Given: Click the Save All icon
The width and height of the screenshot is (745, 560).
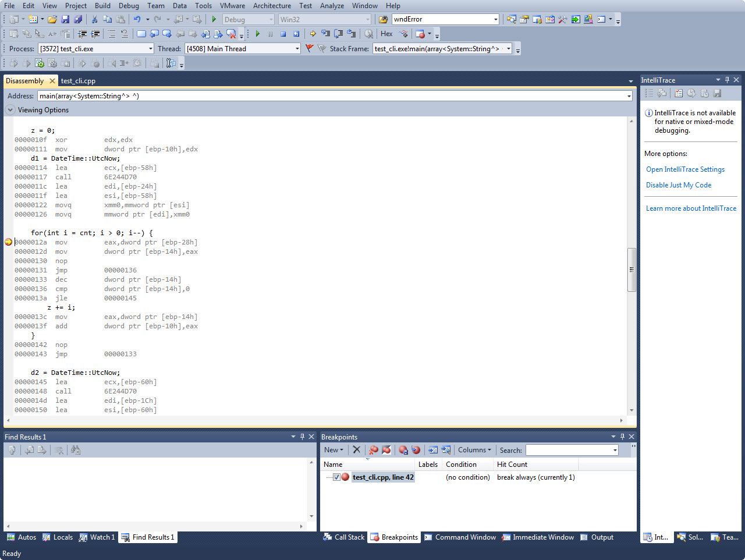Looking at the screenshot, I should pyautogui.click(x=77, y=19).
